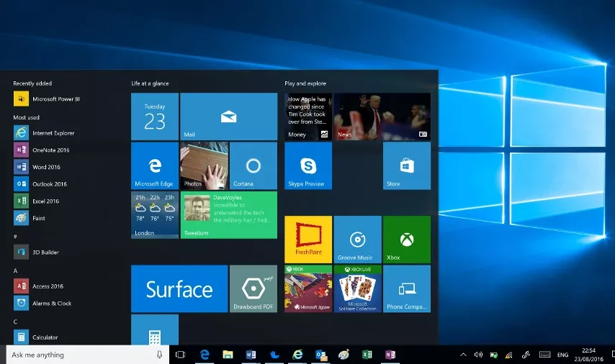This screenshot has height=364, width=615.
Task: Launch the Xbox tile
Action: pos(407,240)
